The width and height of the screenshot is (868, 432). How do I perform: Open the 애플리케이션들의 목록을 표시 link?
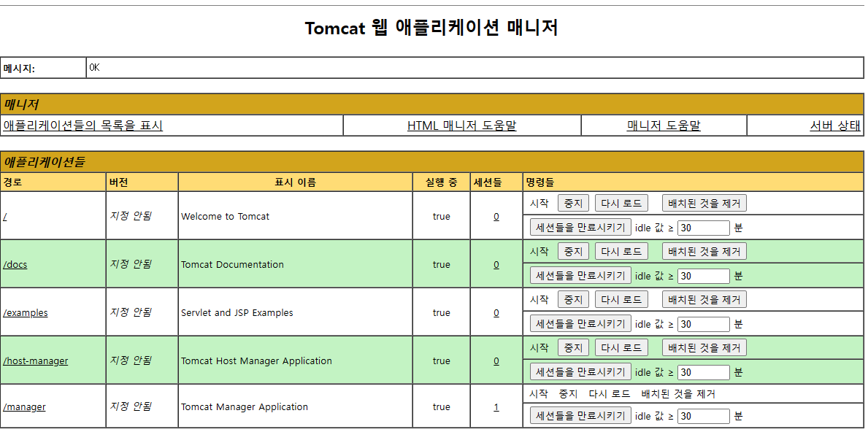pos(83,126)
